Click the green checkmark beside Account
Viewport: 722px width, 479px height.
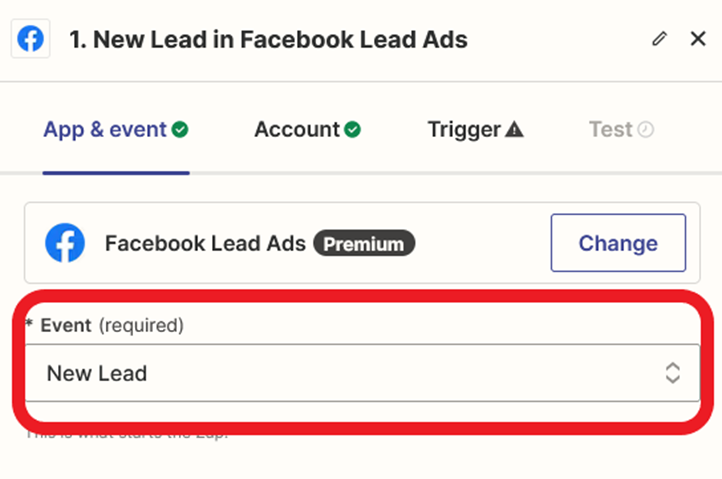click(x=352, y=130)
